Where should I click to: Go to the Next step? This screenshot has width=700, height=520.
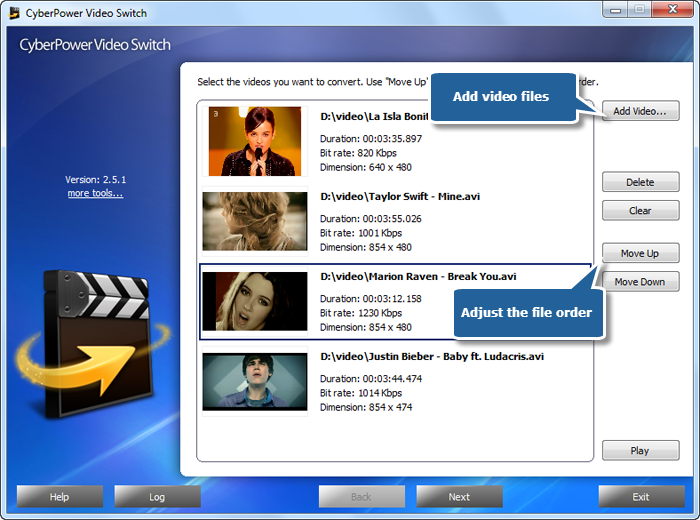(x=459, y=496)
